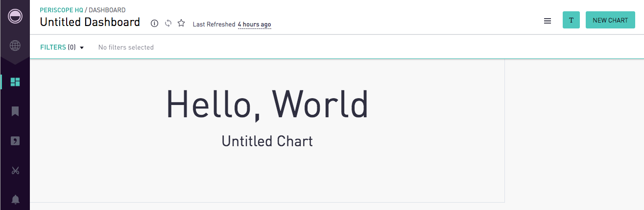Refresh the dashboard with the circular arrows icon
Image resolution: width=644 pixels, height=210 pixels.
(x=168, y=24)
